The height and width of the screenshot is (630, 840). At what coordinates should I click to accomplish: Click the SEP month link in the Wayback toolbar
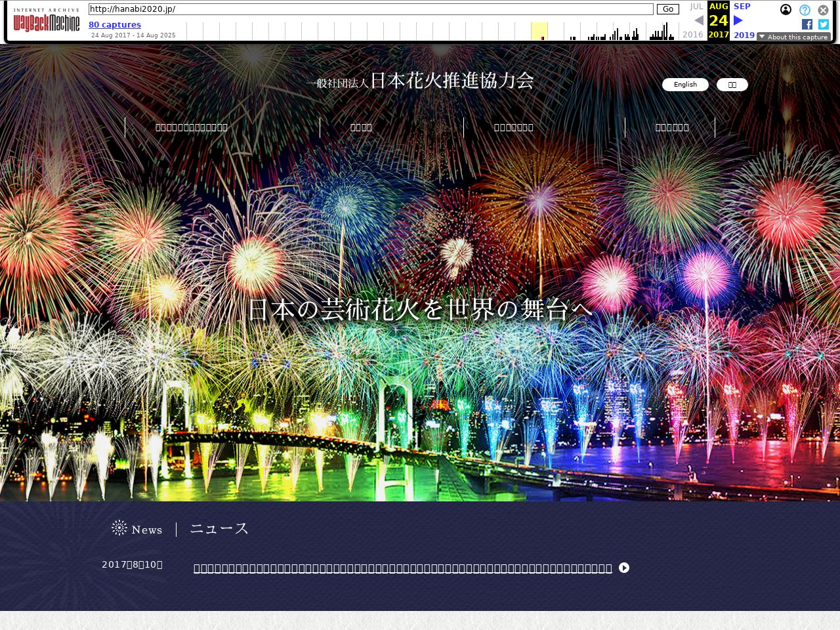[742, 7]
